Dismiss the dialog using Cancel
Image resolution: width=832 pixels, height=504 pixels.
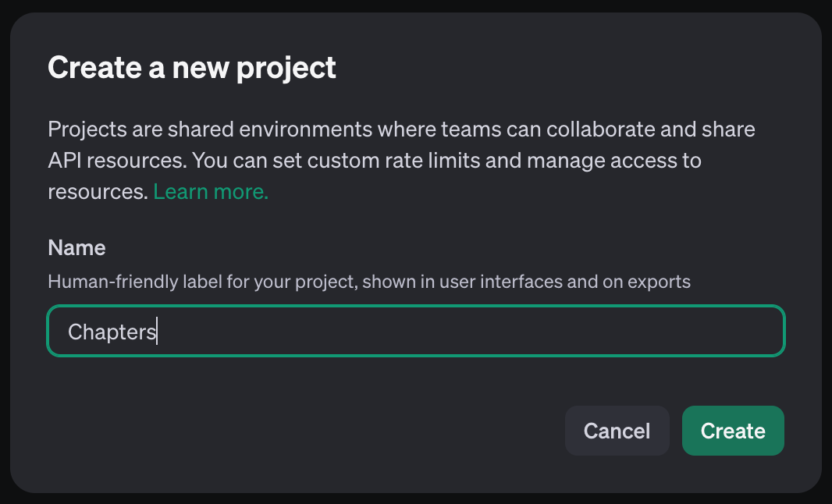click(x=617, y=431)
